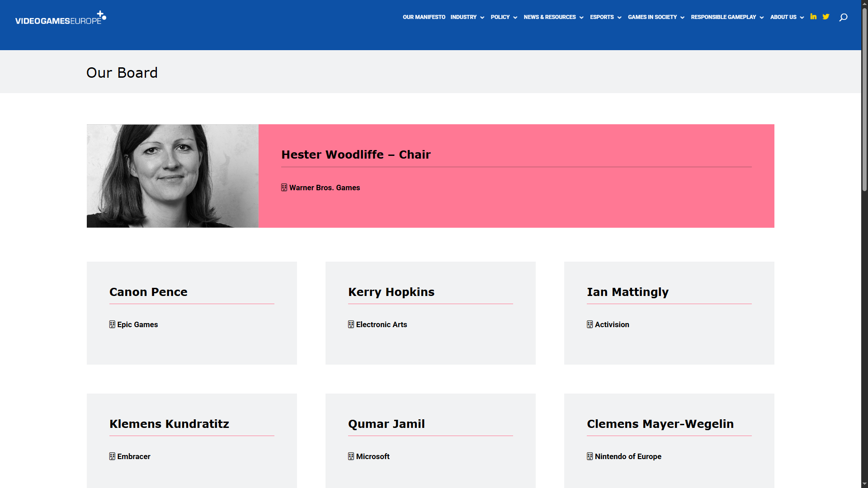The image size is (868, 488).
Task: Select the 'Warner Bros. Games' text
Action: [325, 188]
